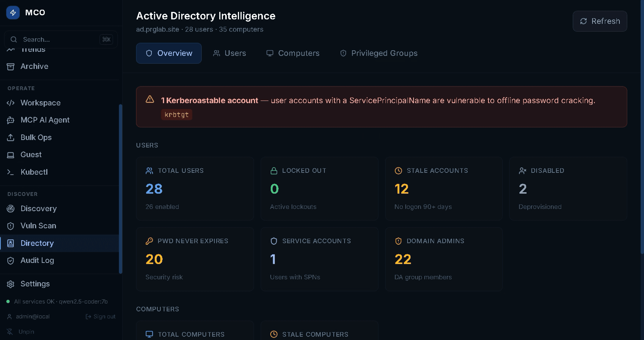This screenshot has width=644, height=340.
Task: Click the Stale Accounts clock icon
Action: point(398,171)
